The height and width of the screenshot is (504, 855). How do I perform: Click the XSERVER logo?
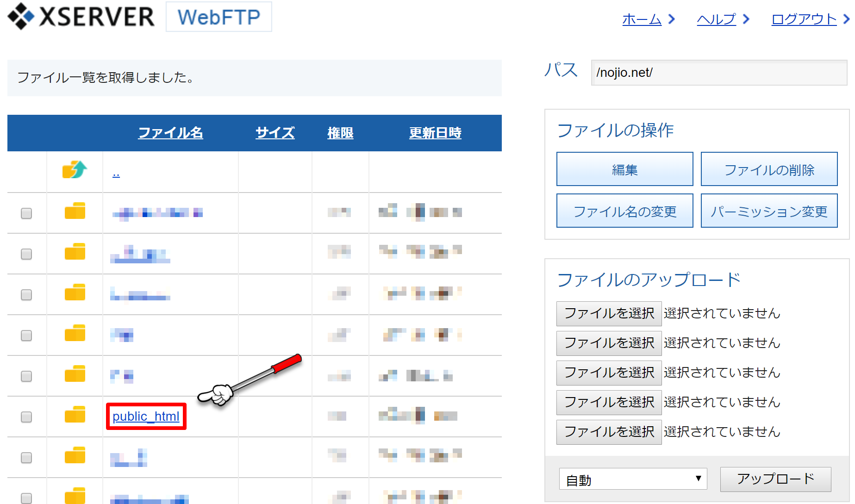coord(81,16)
